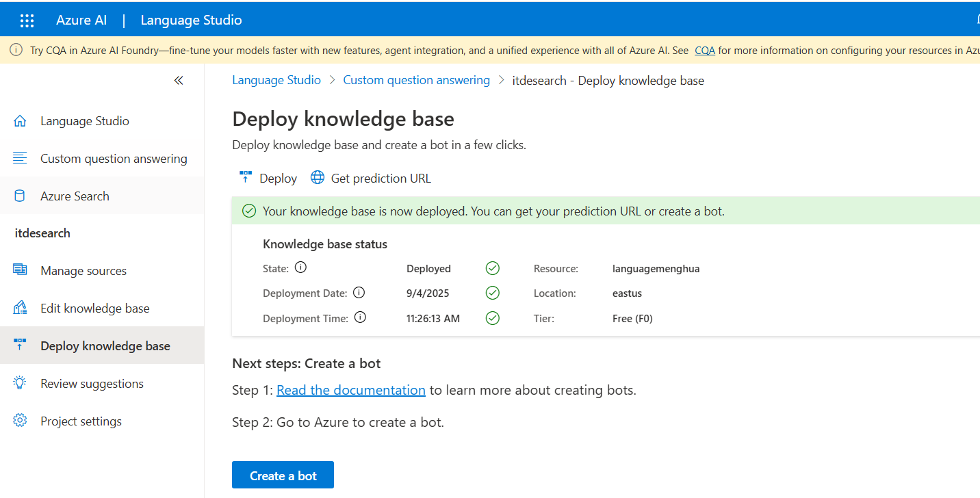
Task: Click Get prediction URL label
Action: (381, 179)
